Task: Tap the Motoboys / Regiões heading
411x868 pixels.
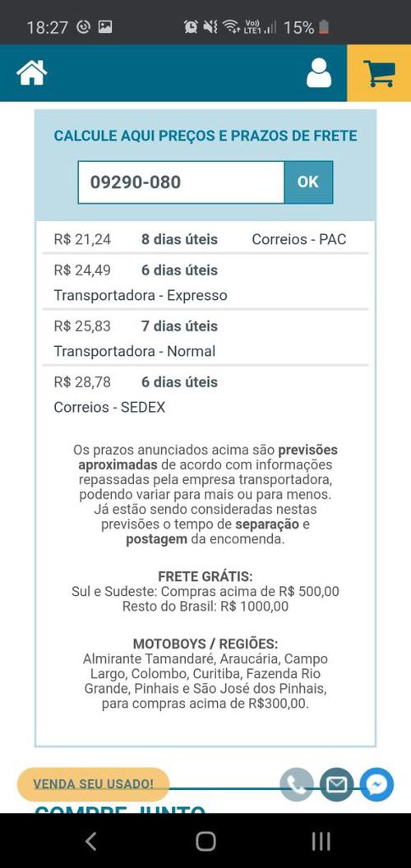Action: 205,644
